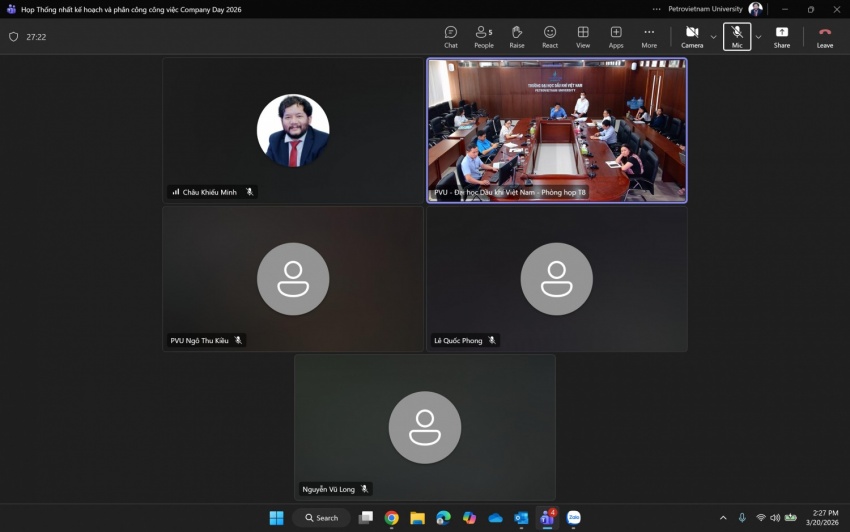The image size is (850, 532).
Task: Raise your hand in the meeting
Action: [516, 37]
